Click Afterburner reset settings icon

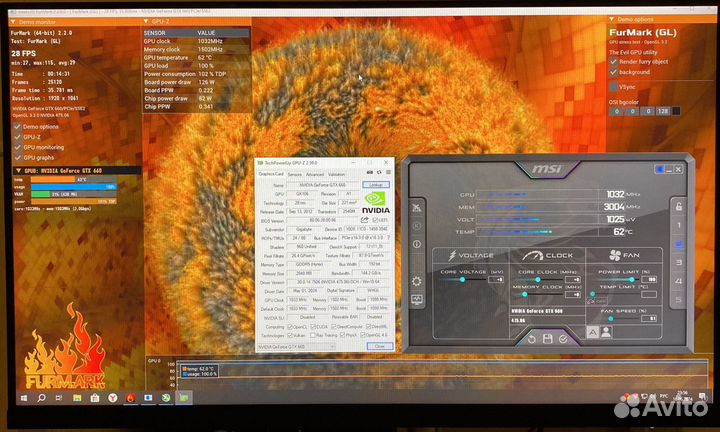(532, 339)
